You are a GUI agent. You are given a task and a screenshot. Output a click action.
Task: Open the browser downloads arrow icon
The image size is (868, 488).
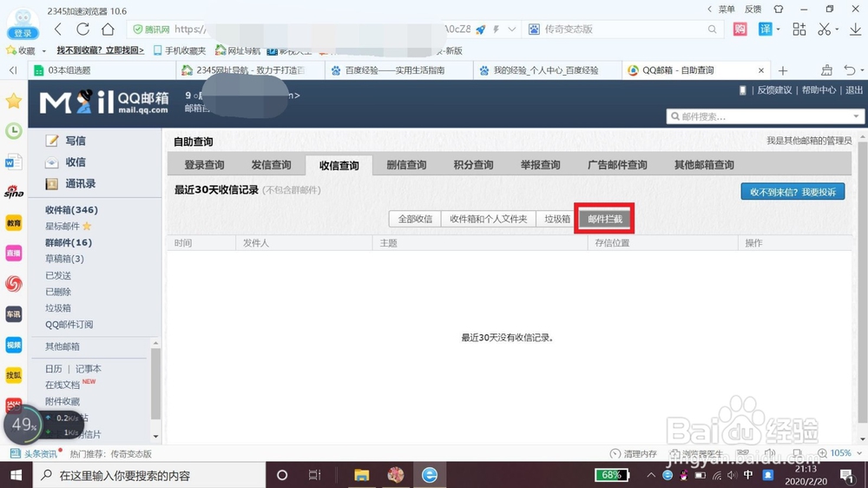tap(855, 29)
